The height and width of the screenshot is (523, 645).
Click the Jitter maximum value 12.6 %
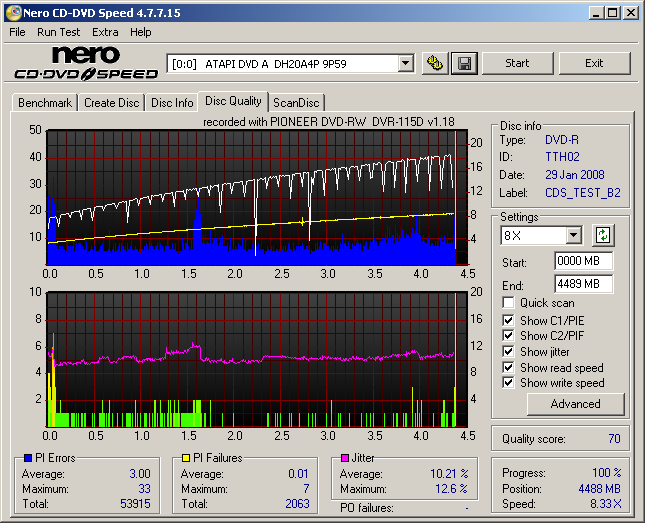coord(452,489)
